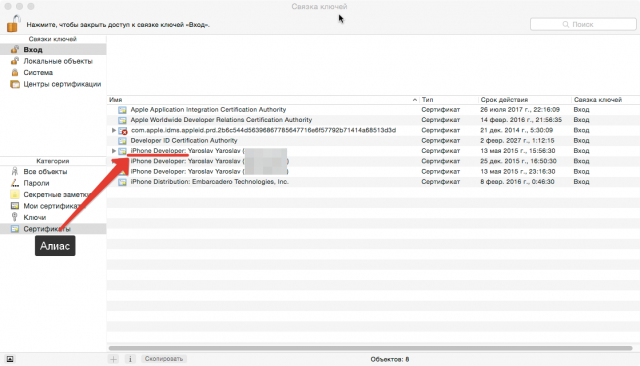The height and width of the screenshot is (366, 640).
Task: Select Developer ID Certification Authority row
Action: tap(373, 140)
